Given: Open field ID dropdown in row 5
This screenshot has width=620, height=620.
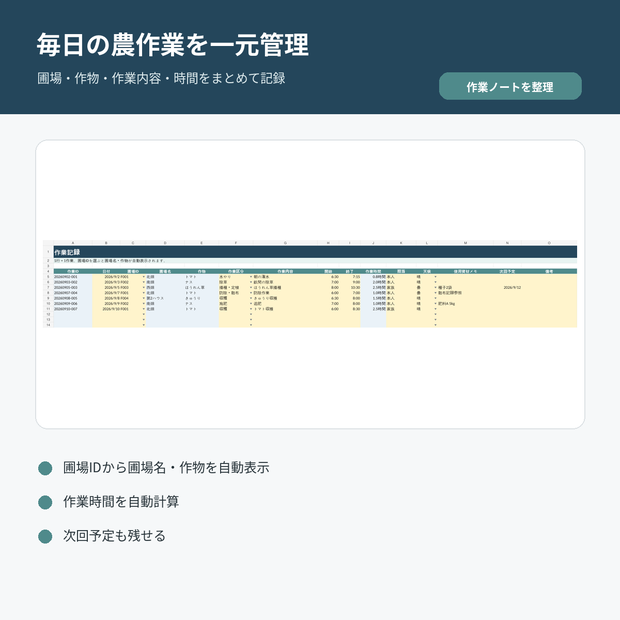Looking at the screenshot, I should (x=144, y=277).
